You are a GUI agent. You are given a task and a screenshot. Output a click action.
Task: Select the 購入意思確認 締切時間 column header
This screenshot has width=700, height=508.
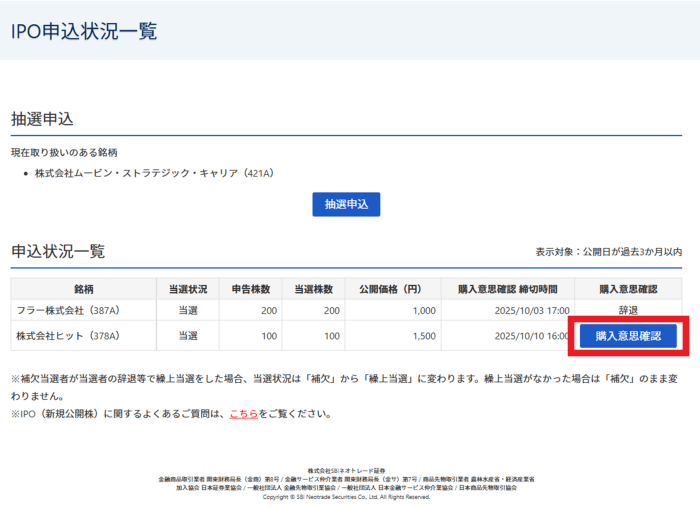click(510, 289)
